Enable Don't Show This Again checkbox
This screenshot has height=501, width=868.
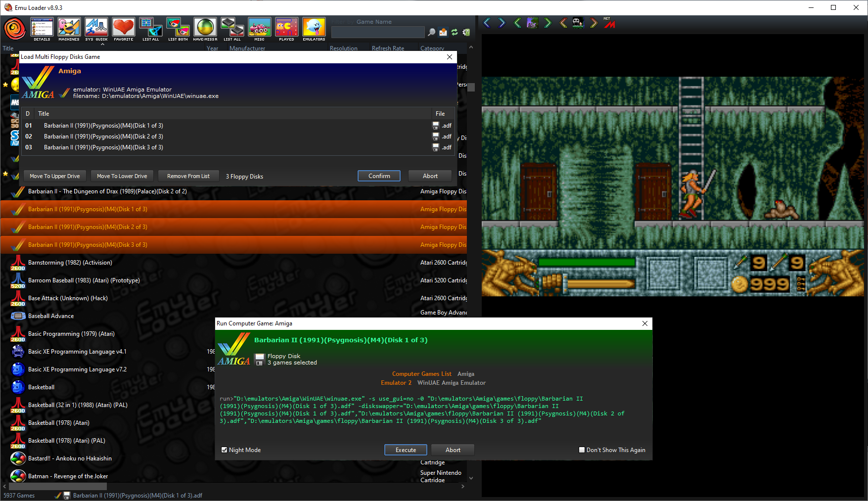click(582, 450)
